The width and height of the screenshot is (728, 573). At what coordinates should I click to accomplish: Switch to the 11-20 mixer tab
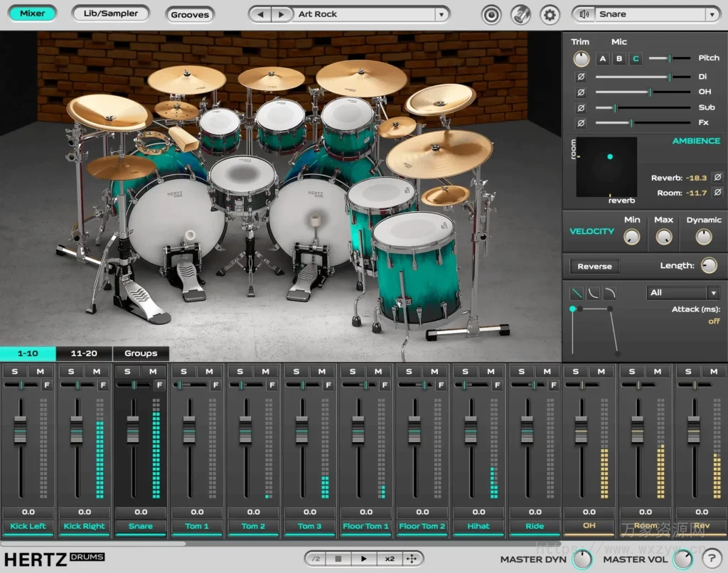pyautogui.click(x=85, y=353)
